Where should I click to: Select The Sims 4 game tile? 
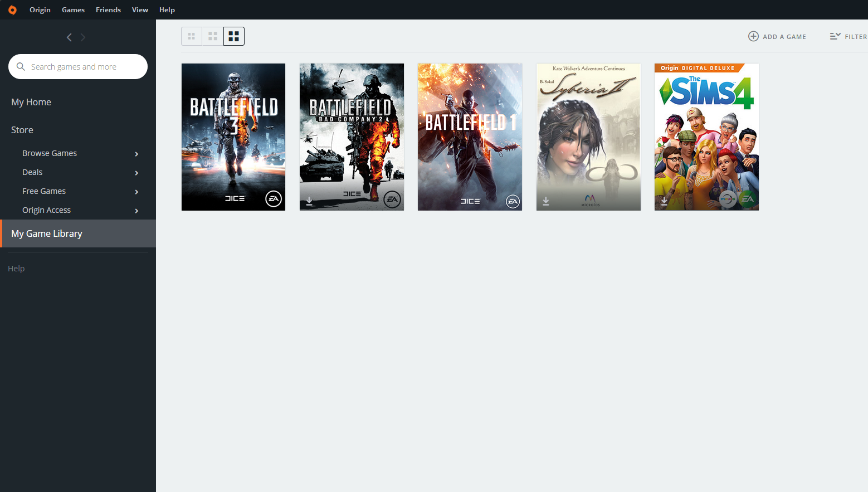(706, 137)
